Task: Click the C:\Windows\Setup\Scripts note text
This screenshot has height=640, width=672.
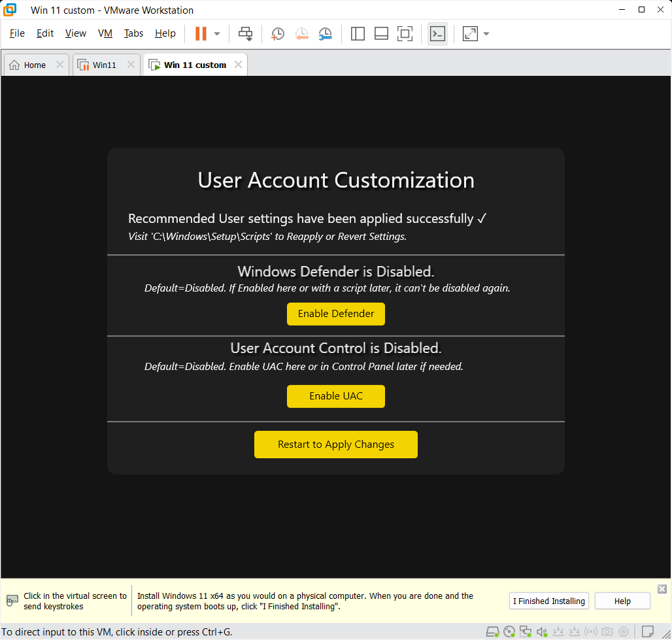Action: coord(267,236)
